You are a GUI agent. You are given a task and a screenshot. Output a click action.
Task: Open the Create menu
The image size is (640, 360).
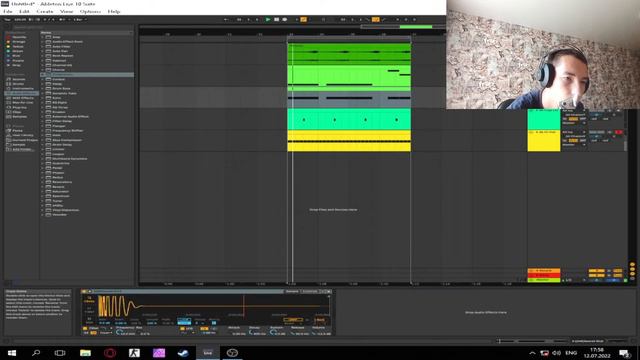44,11
